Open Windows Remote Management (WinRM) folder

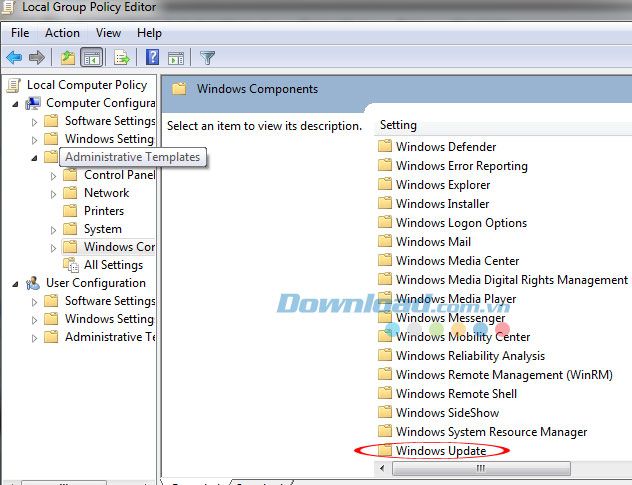[x=504, y=375]
